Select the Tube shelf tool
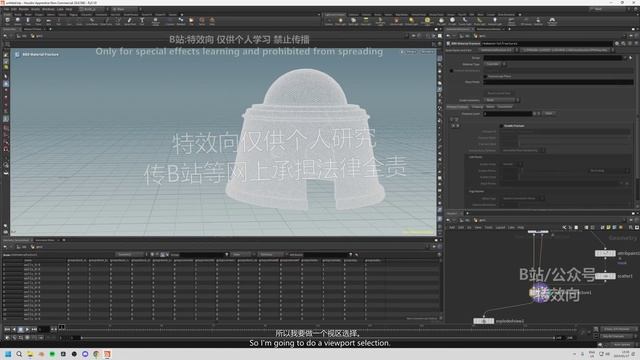 click(x=28, y=21)
